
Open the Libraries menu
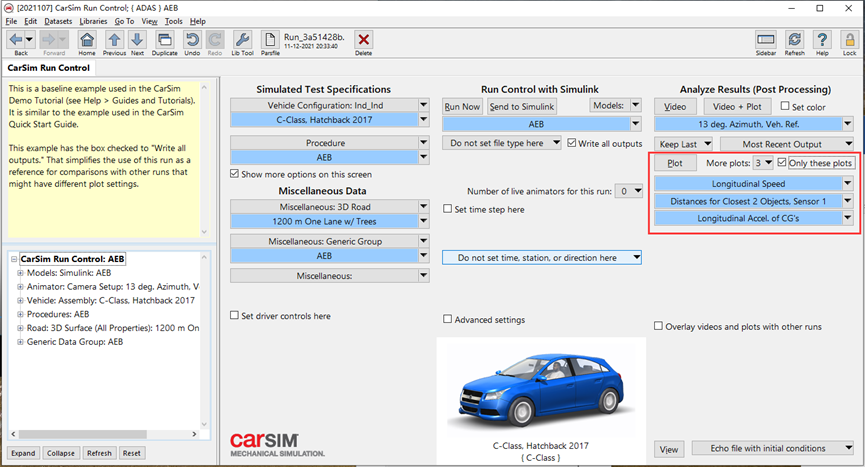coord(93,21)
